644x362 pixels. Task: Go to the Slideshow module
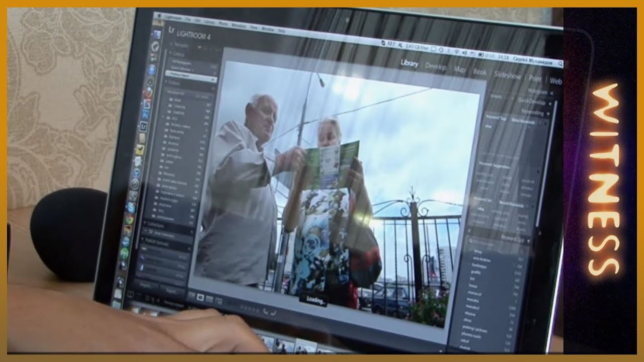(507, 75)
